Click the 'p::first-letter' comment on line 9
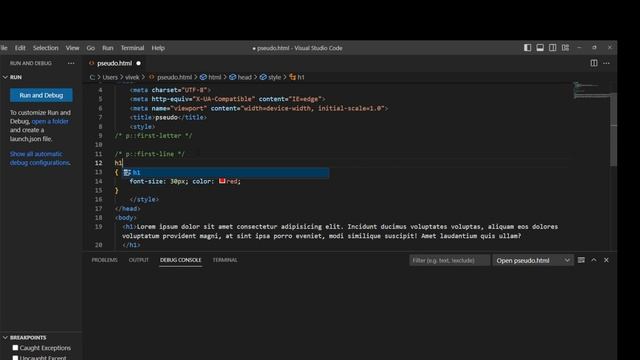The height and width of the screenshot is (360, 640). click(153, 136)
